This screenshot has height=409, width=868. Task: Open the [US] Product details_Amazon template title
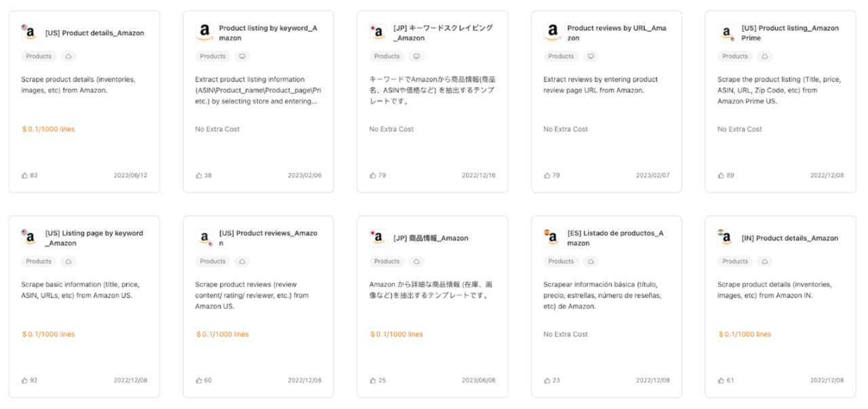pos(94,33)
